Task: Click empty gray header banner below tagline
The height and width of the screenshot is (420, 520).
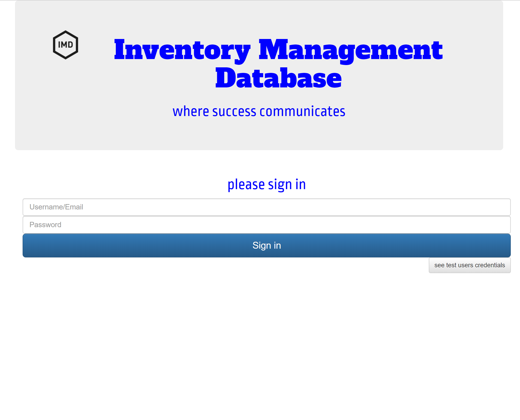Action: 259,137
